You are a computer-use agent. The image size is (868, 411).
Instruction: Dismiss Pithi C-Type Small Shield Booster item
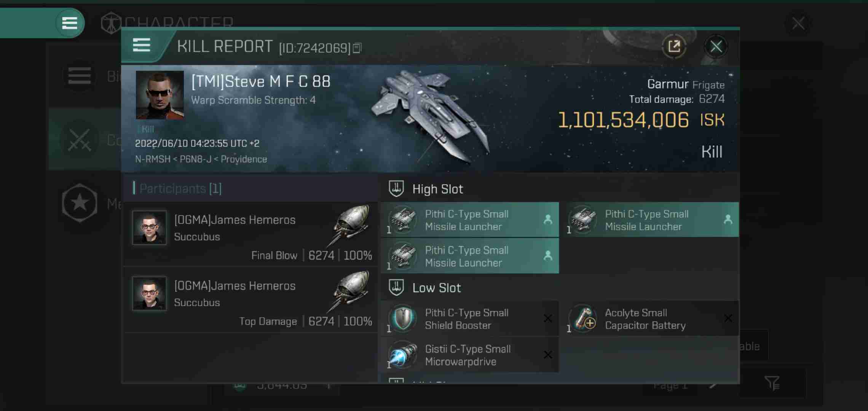547,318
